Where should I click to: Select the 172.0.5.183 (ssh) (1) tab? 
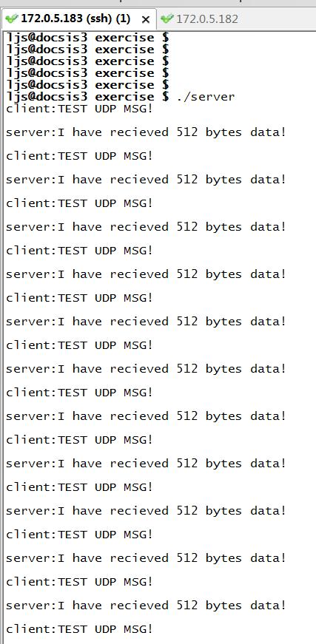click(75, 19)
